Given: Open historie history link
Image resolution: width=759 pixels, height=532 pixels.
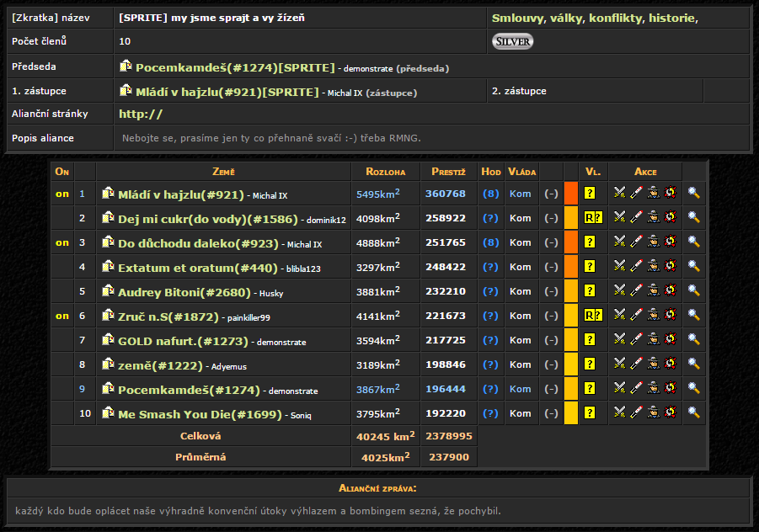Looking at the screenshot, I should pos(673,19).
